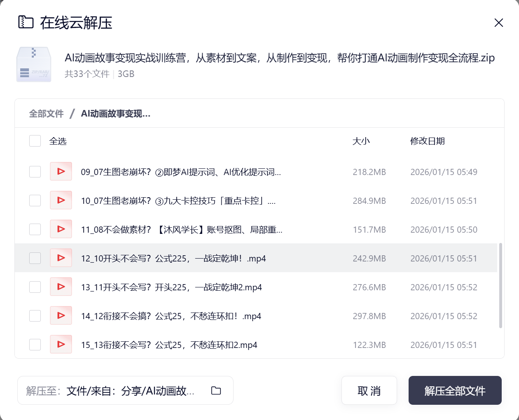Select the filename 14_12衔接不会搞 row
This screenshot has width=519, height=420.
[x=177, y=315]
